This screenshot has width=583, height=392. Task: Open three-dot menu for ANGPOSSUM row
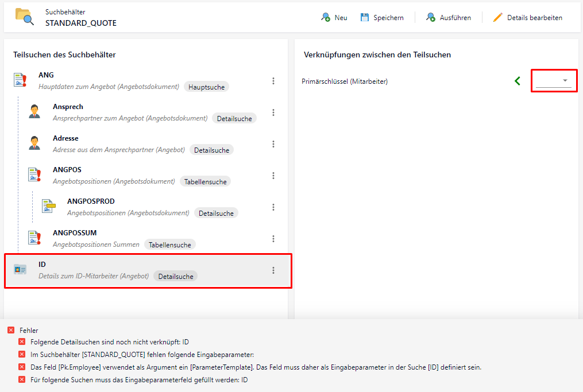tap(273, 239)
